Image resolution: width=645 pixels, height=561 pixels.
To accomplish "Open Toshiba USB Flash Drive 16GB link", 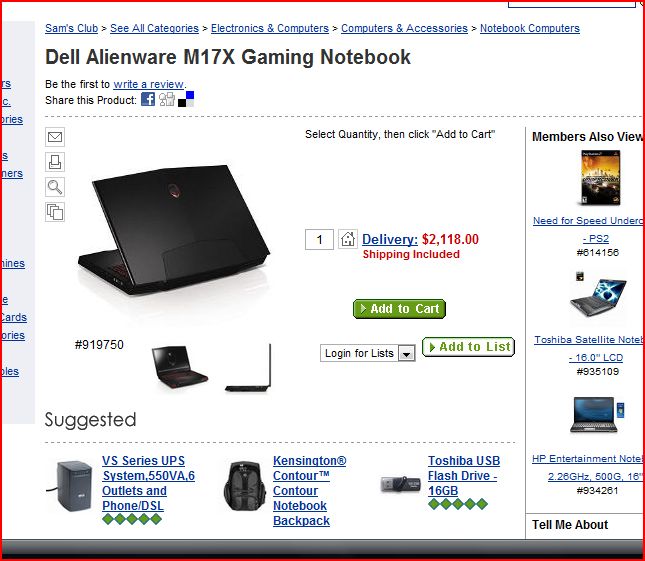I will (x=464, y=476).
